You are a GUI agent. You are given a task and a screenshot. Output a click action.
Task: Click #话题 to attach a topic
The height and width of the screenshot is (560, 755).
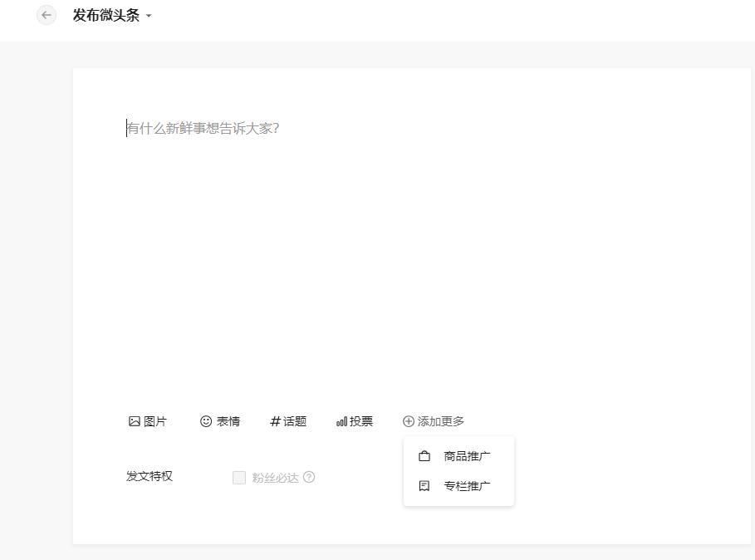[x=288, y=421]
